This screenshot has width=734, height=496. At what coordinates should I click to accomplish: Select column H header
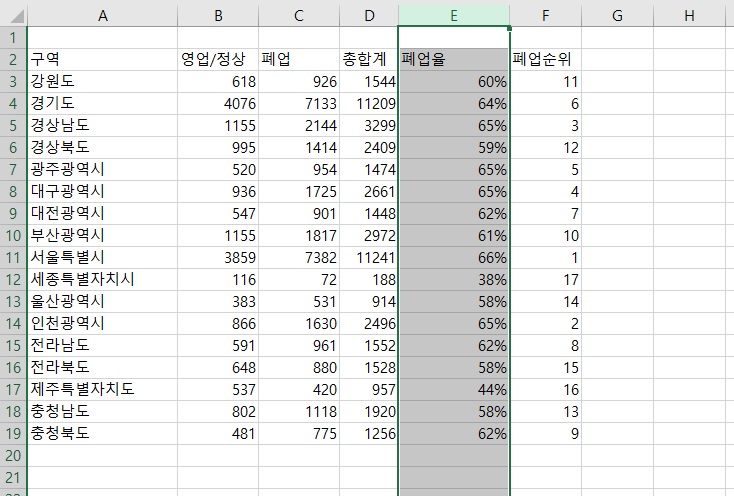pos(690,16)
